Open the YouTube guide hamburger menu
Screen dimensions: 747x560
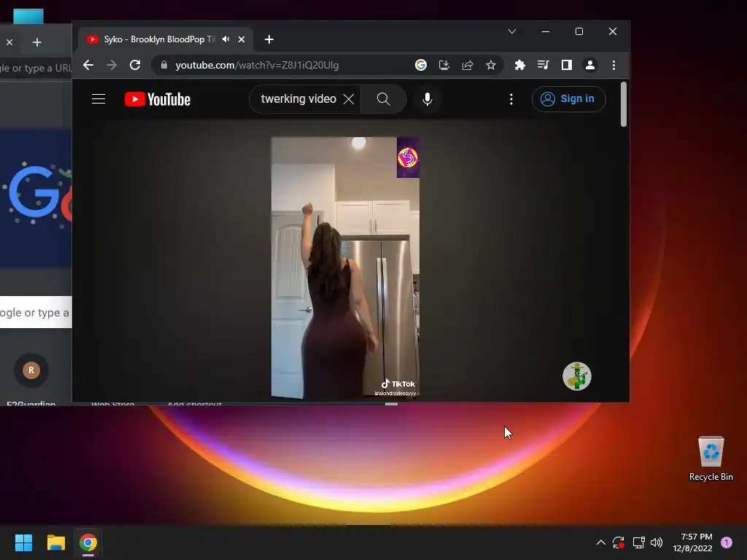point(98,99)
